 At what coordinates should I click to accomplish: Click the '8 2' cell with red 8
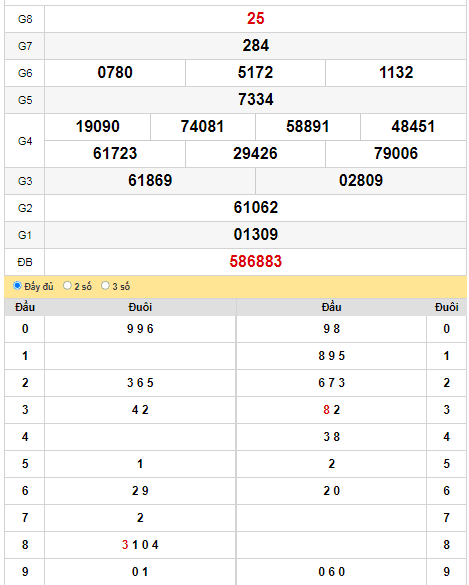tap(331, 410)
